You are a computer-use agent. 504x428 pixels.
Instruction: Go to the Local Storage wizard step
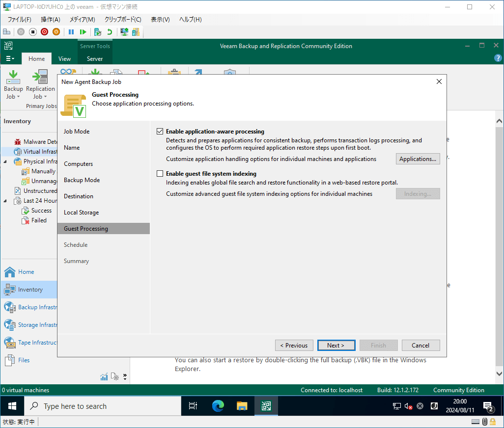[81, 213]
